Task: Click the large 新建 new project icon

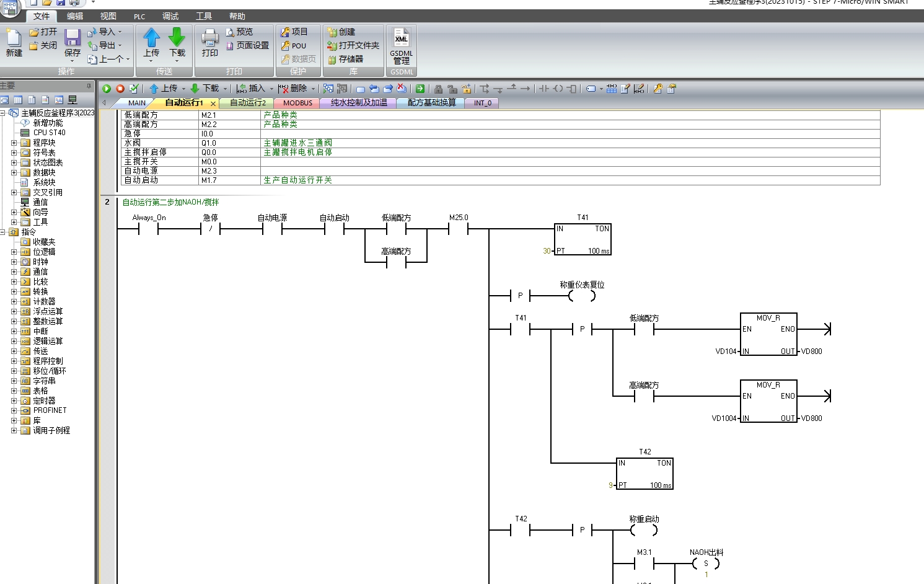Action: tap(14, 43)
